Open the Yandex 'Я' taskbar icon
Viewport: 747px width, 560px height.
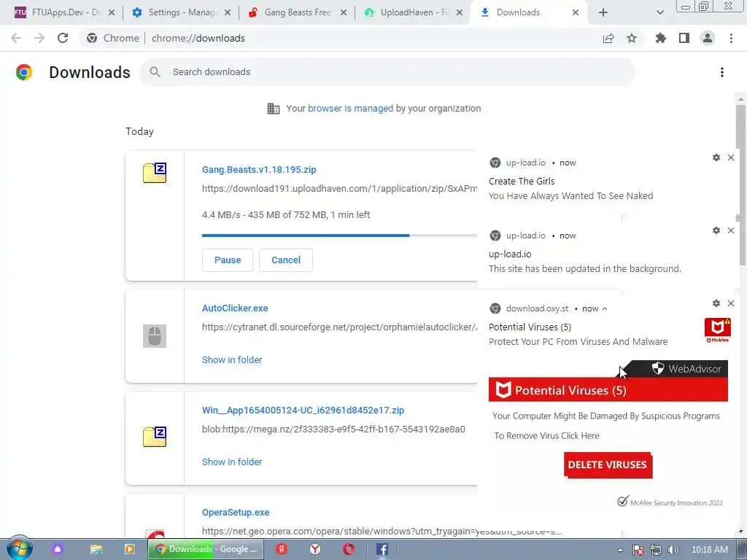click(282, 549)
